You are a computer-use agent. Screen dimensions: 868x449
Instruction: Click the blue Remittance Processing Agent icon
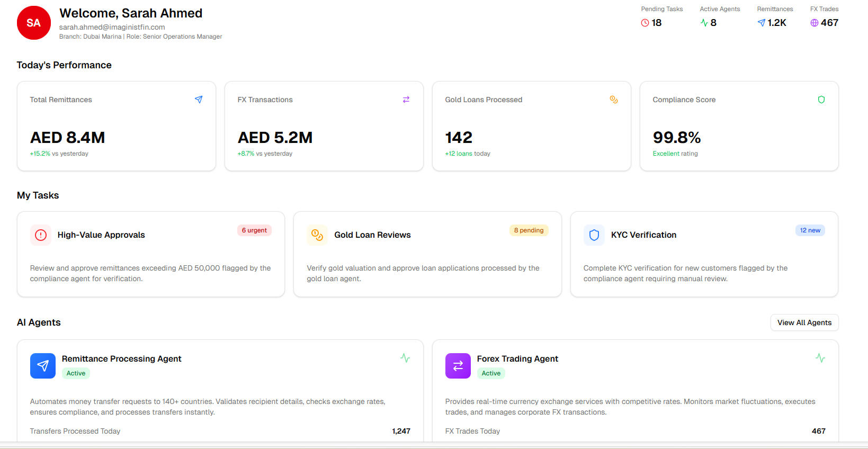click(43, 366)
